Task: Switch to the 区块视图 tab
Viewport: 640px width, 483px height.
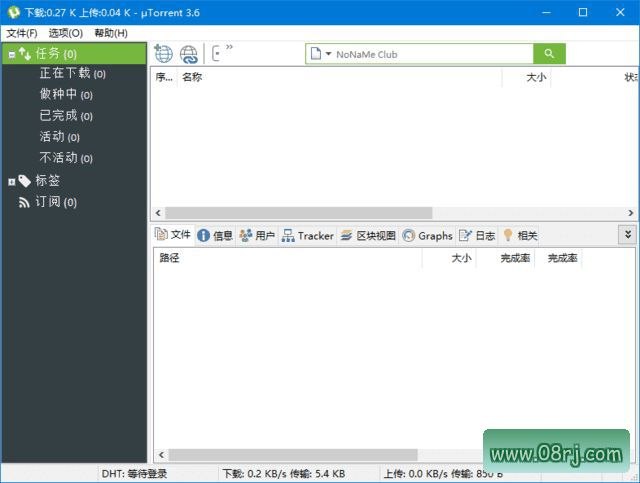Action: point(368,236)
